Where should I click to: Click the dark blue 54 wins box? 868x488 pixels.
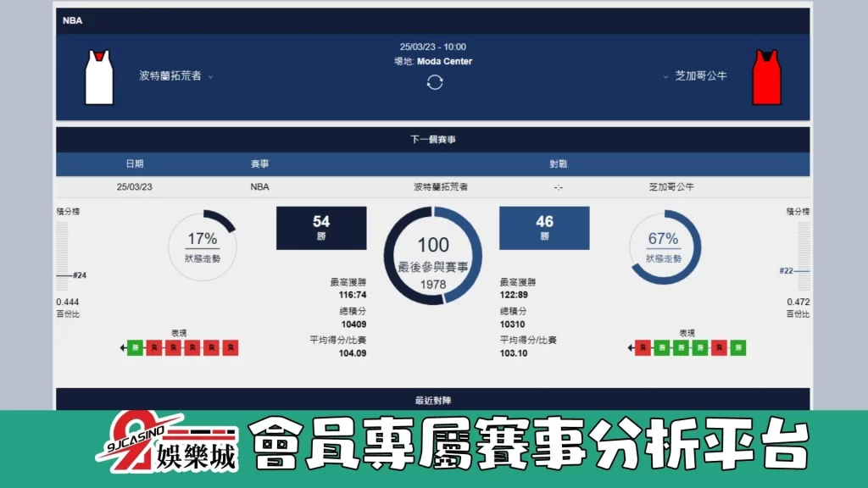pos(321,227)
